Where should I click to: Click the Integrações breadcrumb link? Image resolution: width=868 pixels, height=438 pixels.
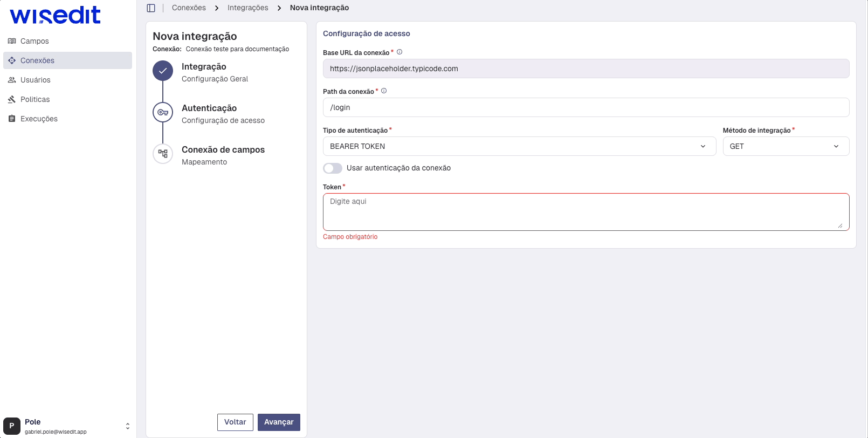coord(247,8)
